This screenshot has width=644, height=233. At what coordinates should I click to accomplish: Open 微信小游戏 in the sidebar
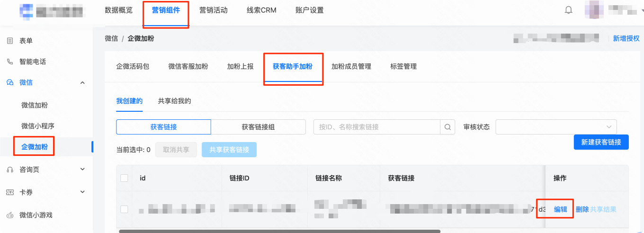36,215
